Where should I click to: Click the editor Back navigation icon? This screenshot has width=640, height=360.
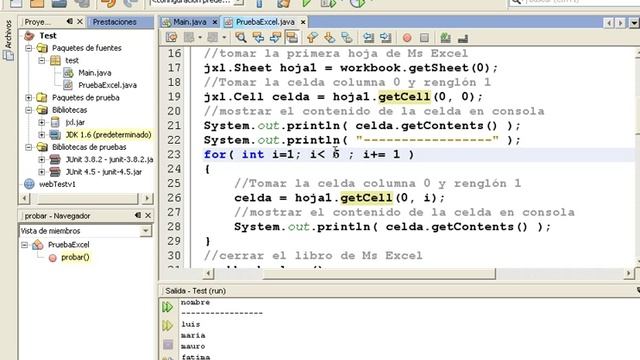189,38
